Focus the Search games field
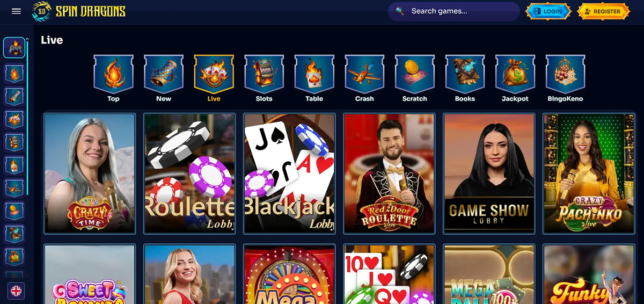This screenshot has height=304, width=644. (453, 11)
